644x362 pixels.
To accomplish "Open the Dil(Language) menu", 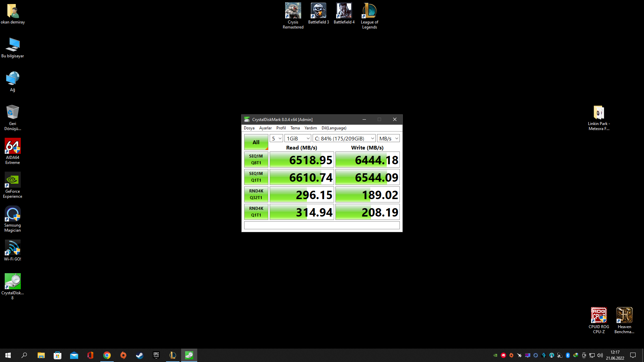I will [x=334, y=128].
